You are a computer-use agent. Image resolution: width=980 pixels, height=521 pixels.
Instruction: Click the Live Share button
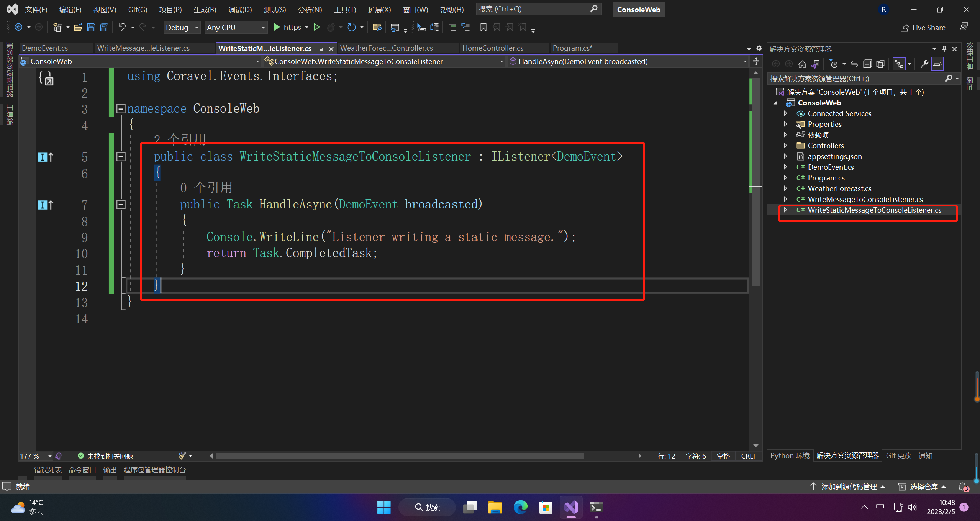(x=923, y=28)
